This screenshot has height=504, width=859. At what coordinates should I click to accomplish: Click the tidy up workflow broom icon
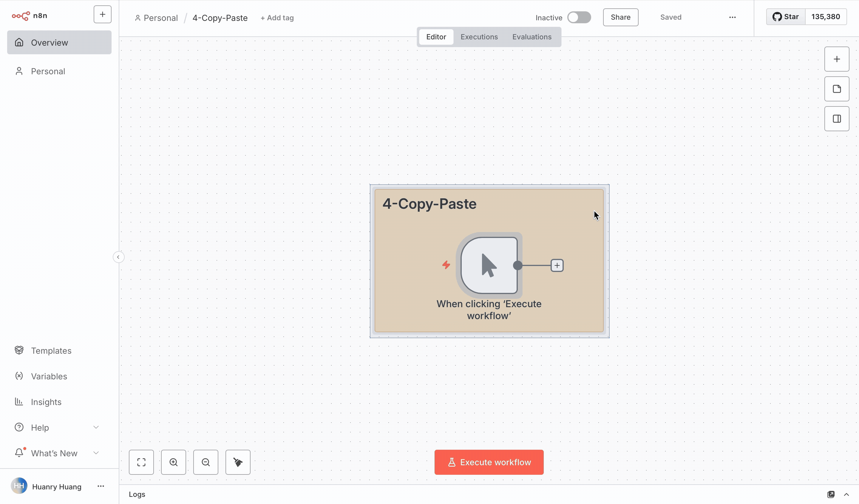pyautogui.click(x=238, y=463)
